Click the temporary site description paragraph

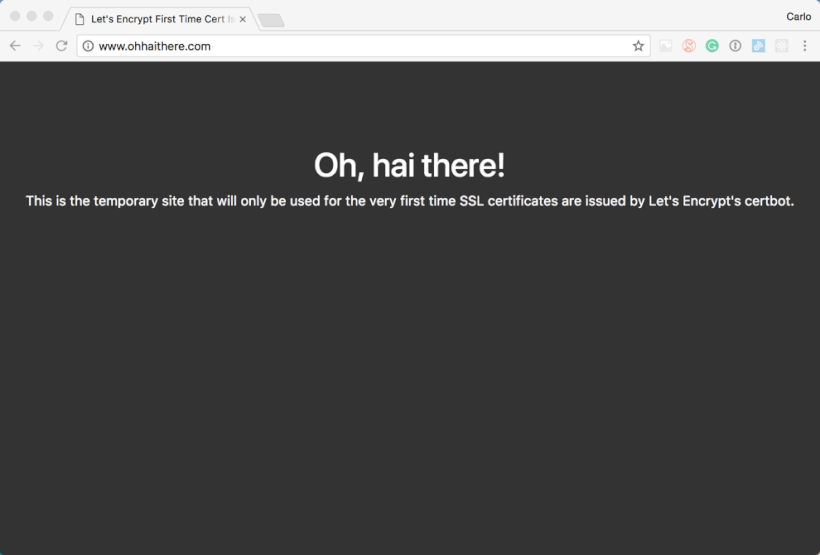pos(410,201)
